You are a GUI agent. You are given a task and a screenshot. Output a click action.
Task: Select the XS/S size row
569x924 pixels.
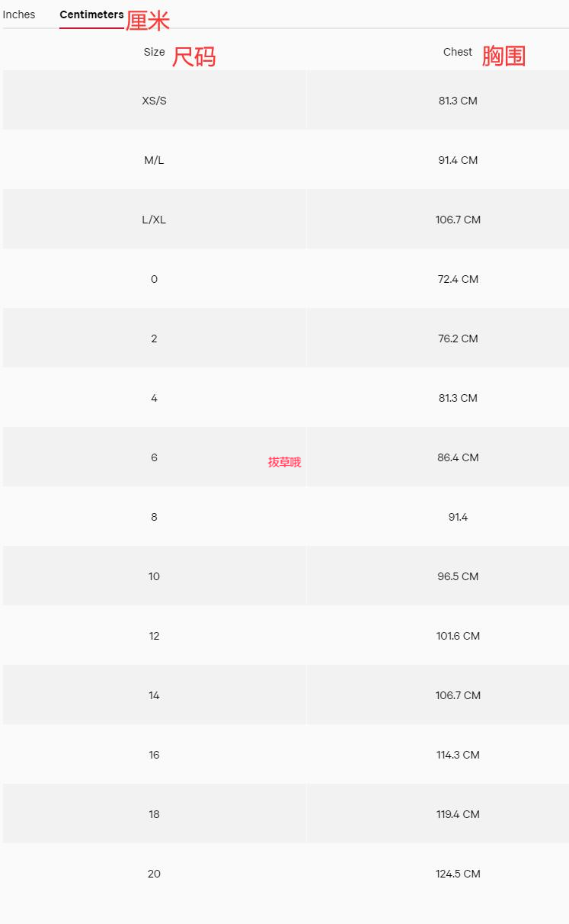tap(286, 100)
